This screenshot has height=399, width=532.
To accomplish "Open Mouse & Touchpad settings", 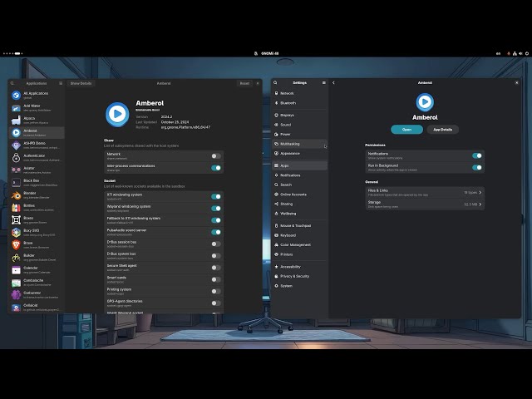I will [x=299, y=225].
